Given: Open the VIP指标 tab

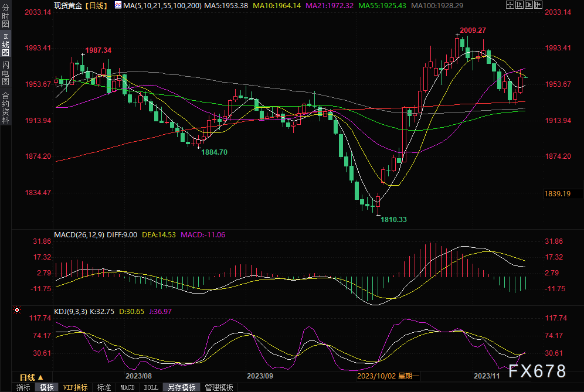Looking at the screenshot, I should (75, 387).
